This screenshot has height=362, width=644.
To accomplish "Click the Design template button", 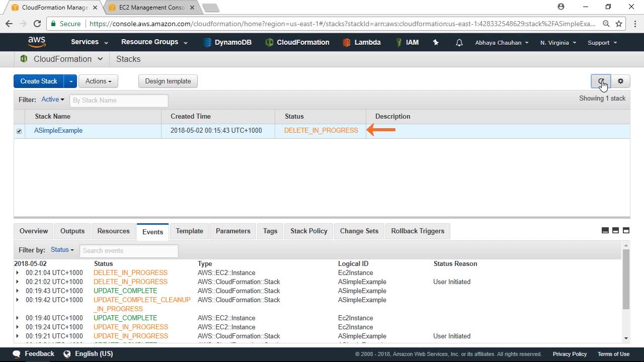I will 168,81.
